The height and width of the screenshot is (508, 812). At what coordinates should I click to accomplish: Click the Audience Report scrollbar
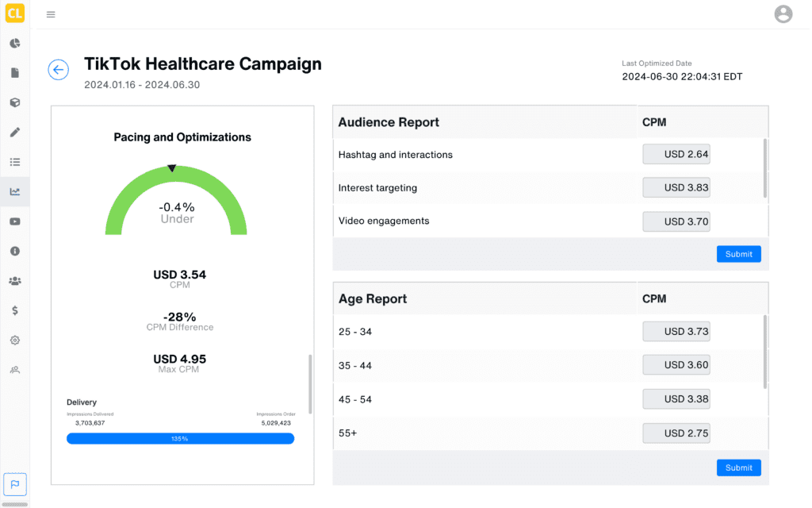point(765,168)
